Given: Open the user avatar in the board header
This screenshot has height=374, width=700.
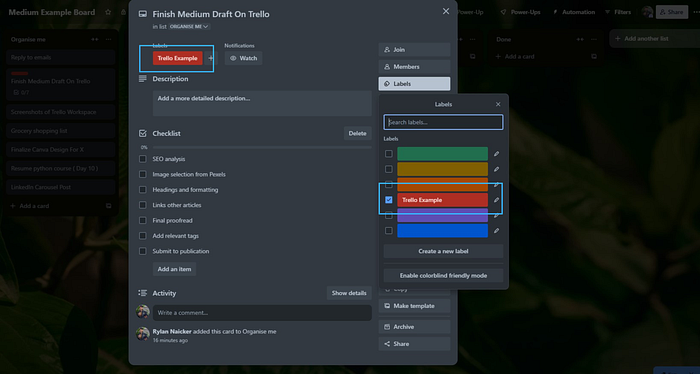Looking at the screenshot, I should coord(647,12).
